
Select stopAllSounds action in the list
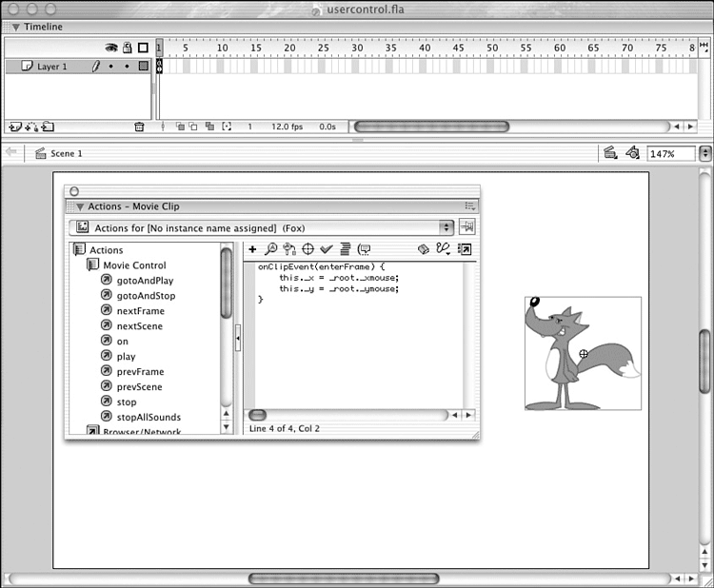click(149, 418)
